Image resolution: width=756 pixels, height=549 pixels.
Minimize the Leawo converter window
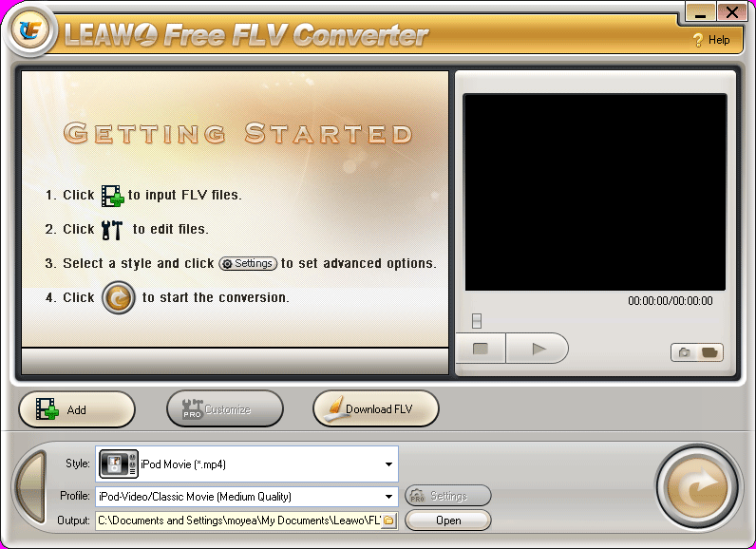[x=701, y=12]
